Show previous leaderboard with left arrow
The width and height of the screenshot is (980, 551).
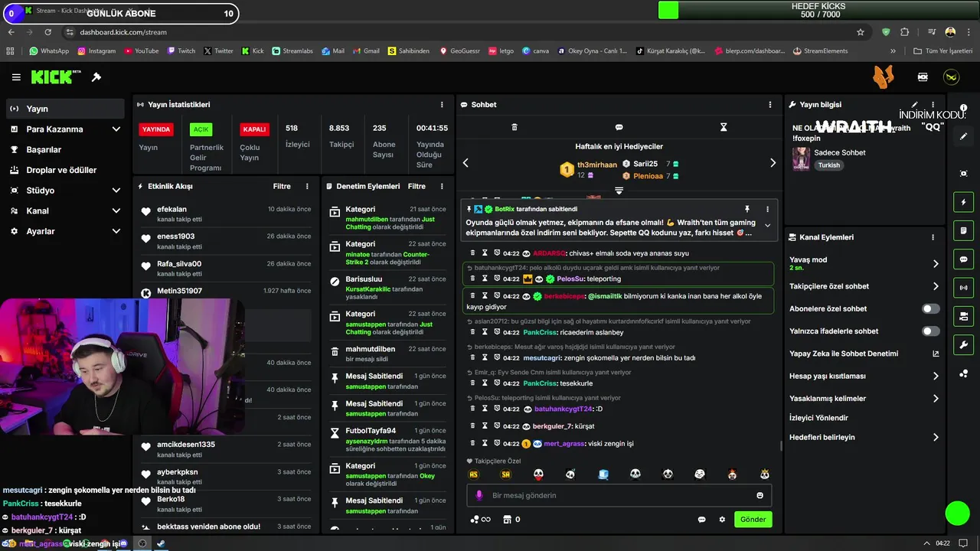pos(465,163)
